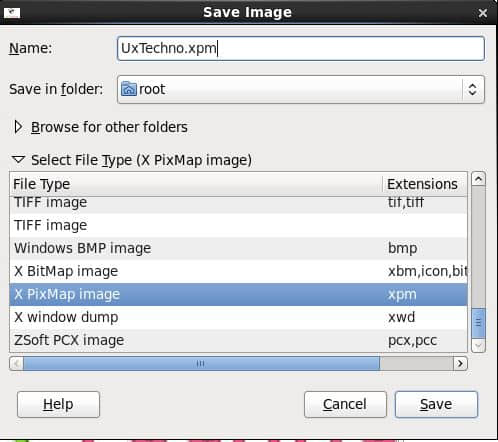The width and height of the screenshot is (498, 442).
Task: Click the Save button
Action: tap(436, 404)
